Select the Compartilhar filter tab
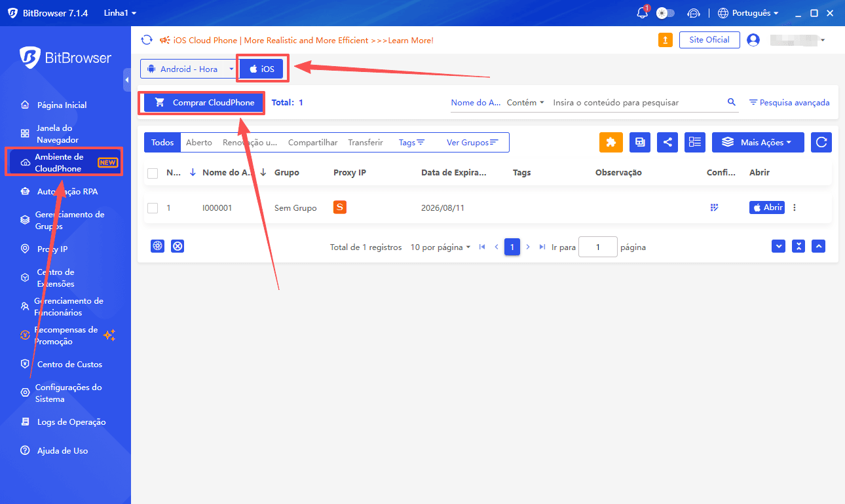 coord(313,142)
